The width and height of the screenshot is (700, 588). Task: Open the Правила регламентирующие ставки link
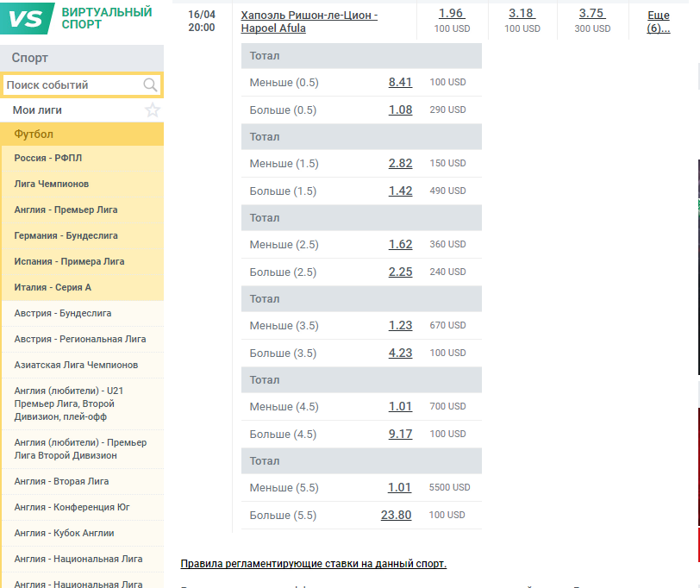pos(313,564)
